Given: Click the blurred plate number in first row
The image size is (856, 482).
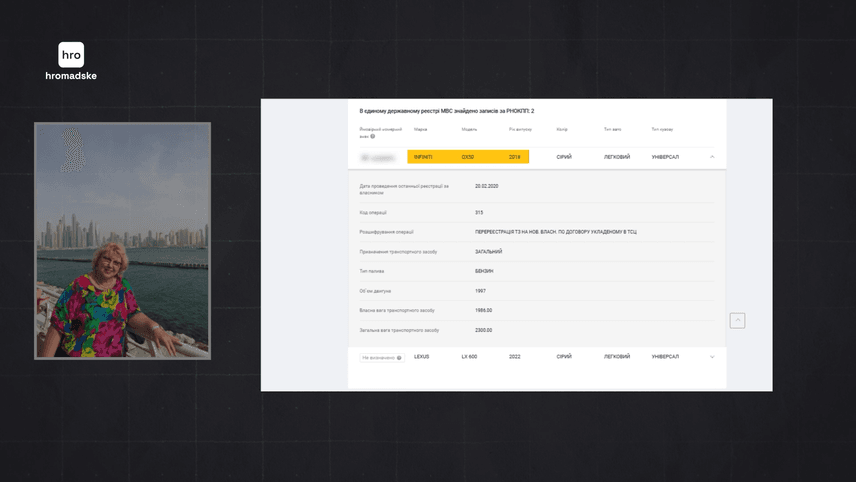Looking at the screenshot, I should point(378,157).
